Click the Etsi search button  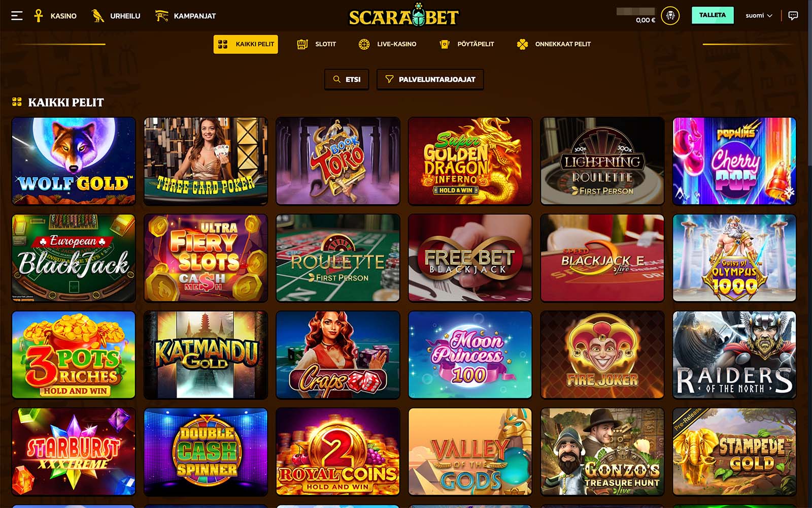tap(347, 79)
